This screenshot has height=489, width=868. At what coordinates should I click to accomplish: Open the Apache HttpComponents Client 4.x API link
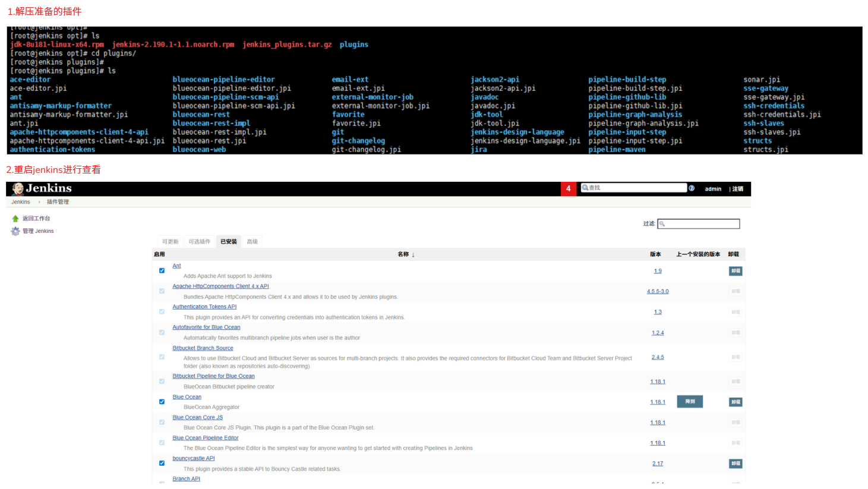click(x=220, y=286)
